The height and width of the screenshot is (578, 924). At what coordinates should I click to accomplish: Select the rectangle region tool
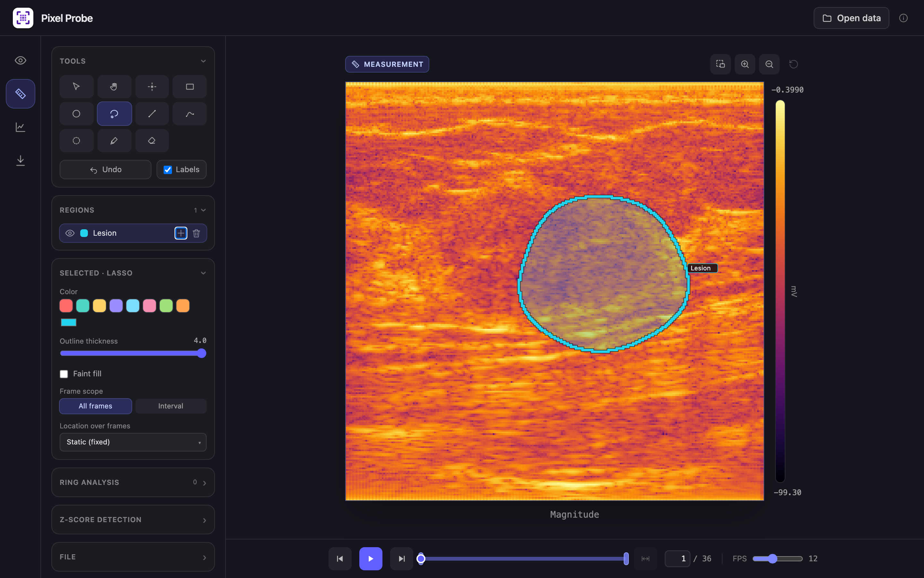(190, 87)
